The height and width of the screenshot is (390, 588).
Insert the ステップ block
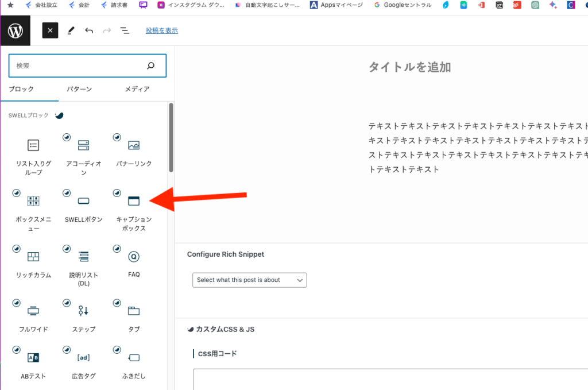(x=84, y=316)
